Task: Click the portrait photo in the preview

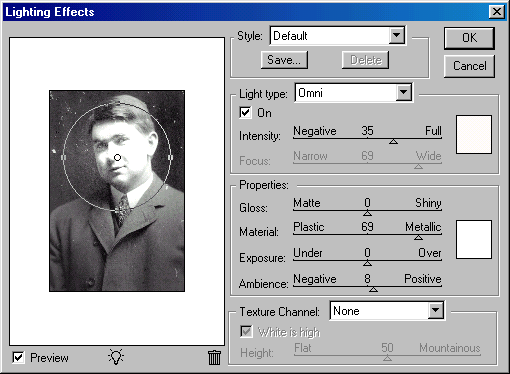Action: click(117, 191)
